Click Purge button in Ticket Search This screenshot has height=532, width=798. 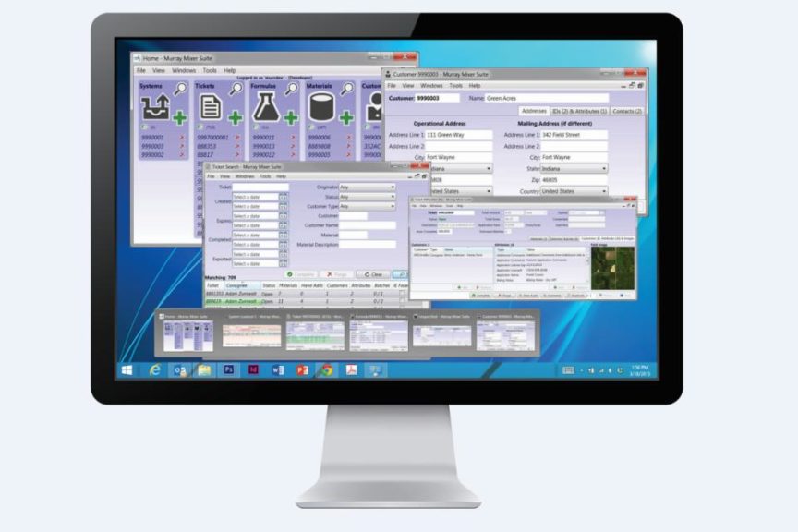[x=337, y=274]
